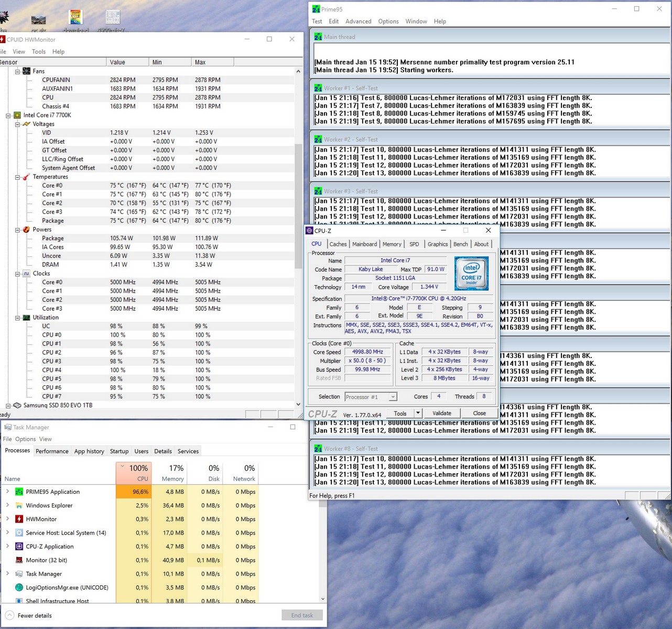Open the Startup tab in Task Manager
This screenshot has width=672, height=629.
coord(119,451)
